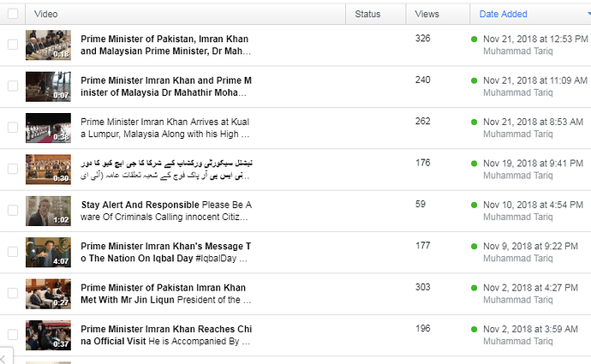
Task: Open the Urdu-titled National Security Workshop video link
Action: coord(166,170)
